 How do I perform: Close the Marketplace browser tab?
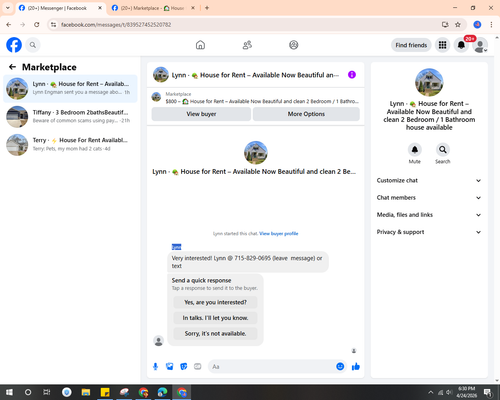point(193,8)
